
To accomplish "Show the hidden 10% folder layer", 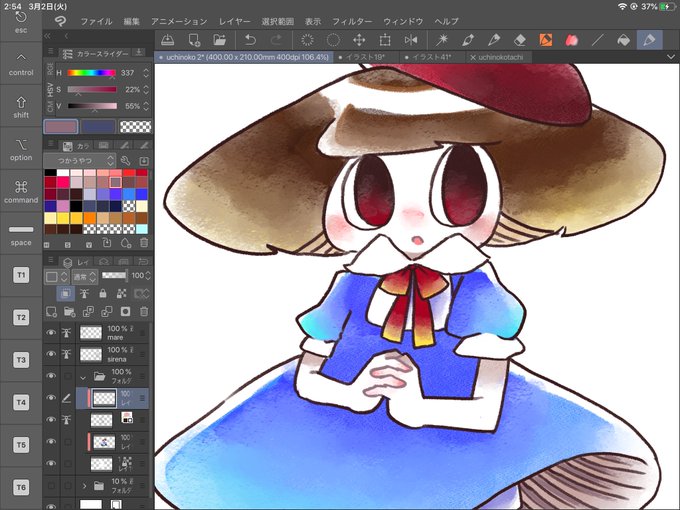I will (51, 486).
